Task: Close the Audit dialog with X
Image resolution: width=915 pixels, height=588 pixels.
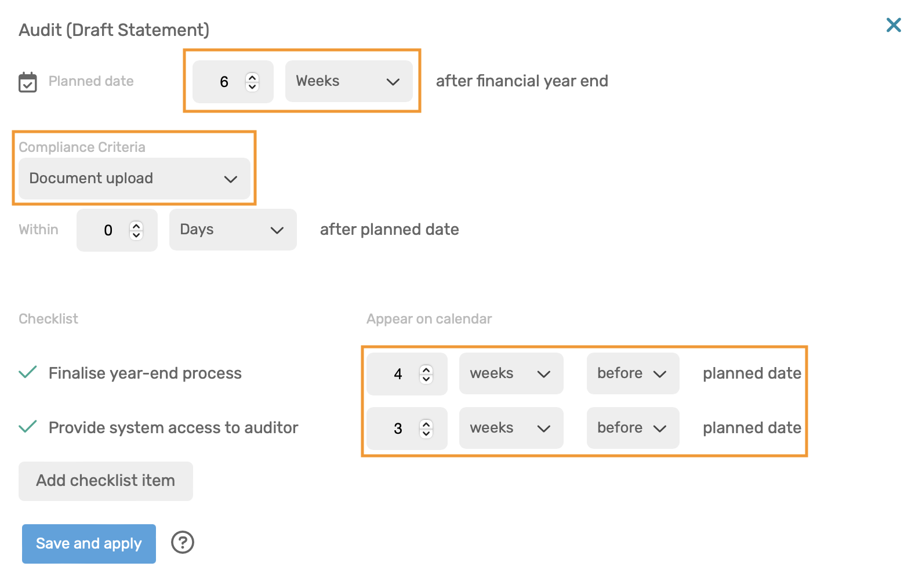Action: click(893, 25)
